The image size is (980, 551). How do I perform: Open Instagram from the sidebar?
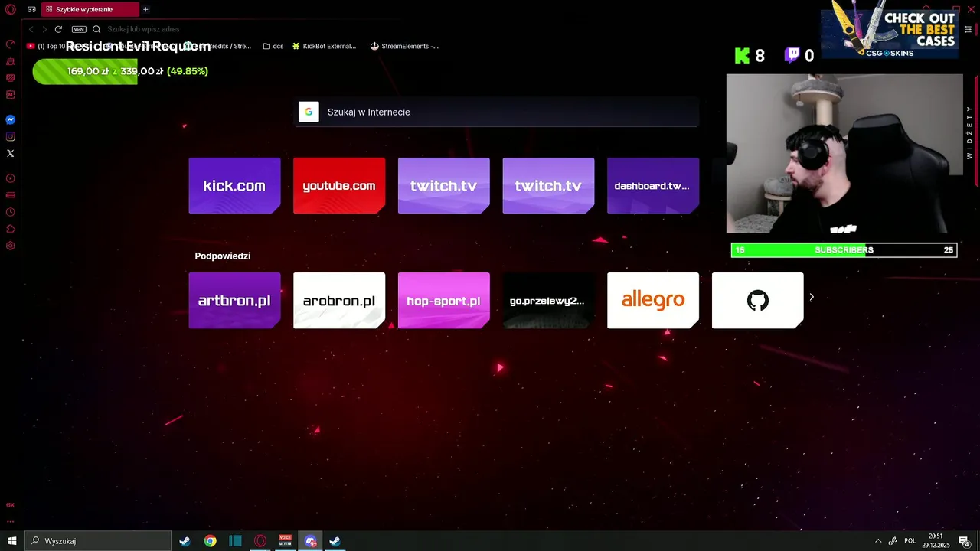point(11,137)
